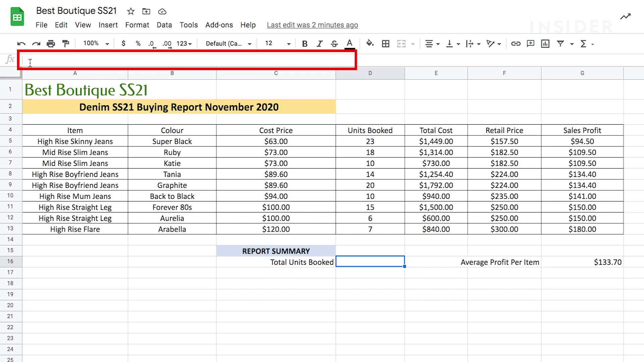Click the format as currency dollar button
The image size is (644, 362).
point(123,44)
